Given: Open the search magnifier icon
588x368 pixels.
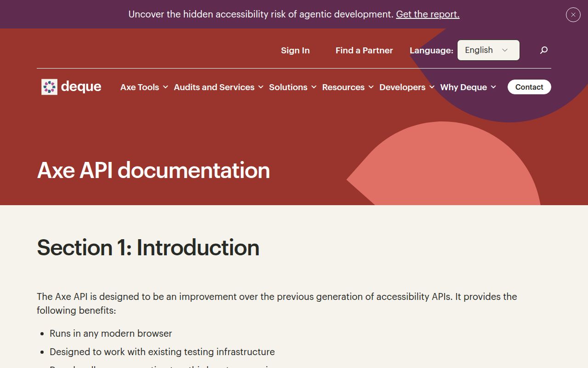Looking at the screenshot, I should 544,50.
